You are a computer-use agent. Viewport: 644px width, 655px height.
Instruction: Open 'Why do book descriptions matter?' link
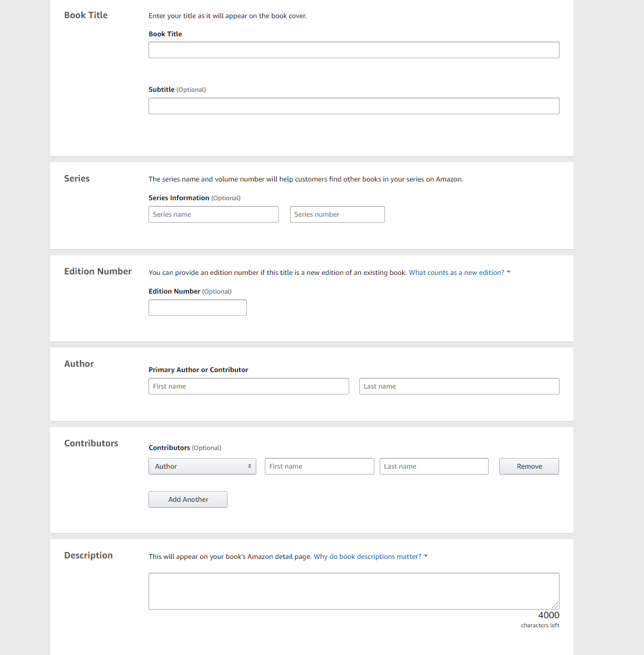[x=367, y=557]
